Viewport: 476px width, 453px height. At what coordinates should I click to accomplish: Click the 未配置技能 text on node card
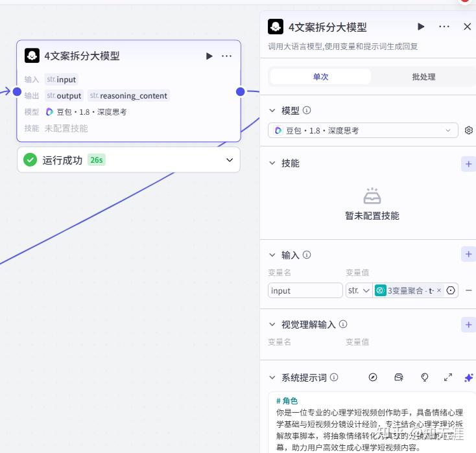coord(66,128)
